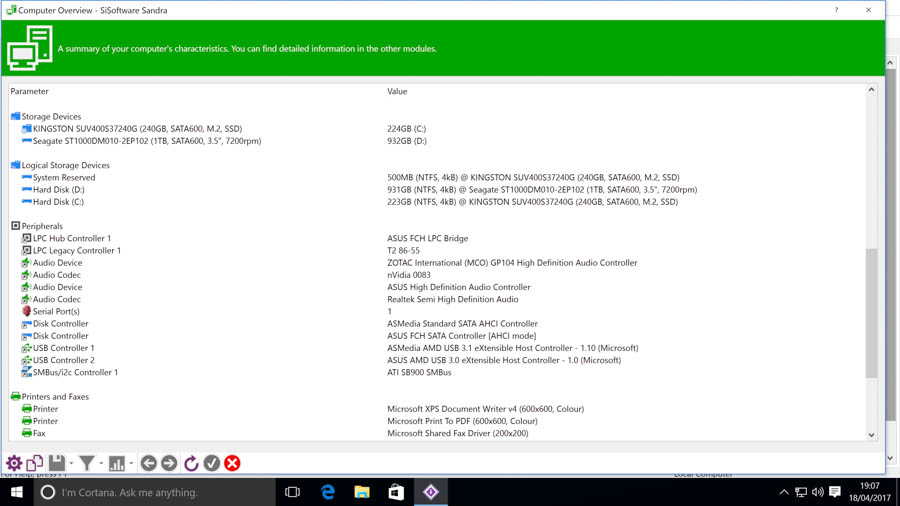
Task: Open the Windows Store taskbar icon
Action: point(397,492)
